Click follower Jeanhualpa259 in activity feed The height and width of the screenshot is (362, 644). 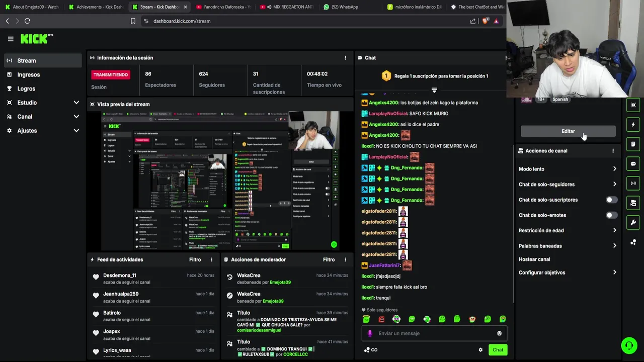pyautogui.click(x=121, y=294)
